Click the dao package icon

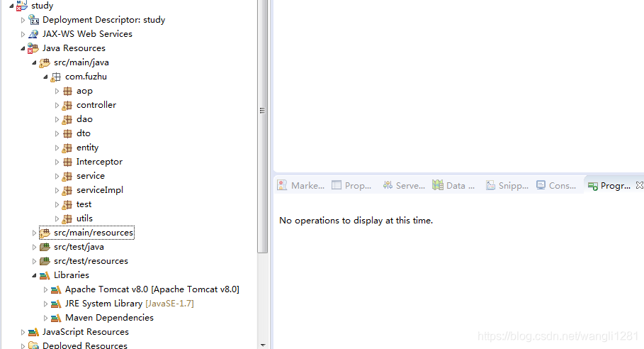(67, 120)
